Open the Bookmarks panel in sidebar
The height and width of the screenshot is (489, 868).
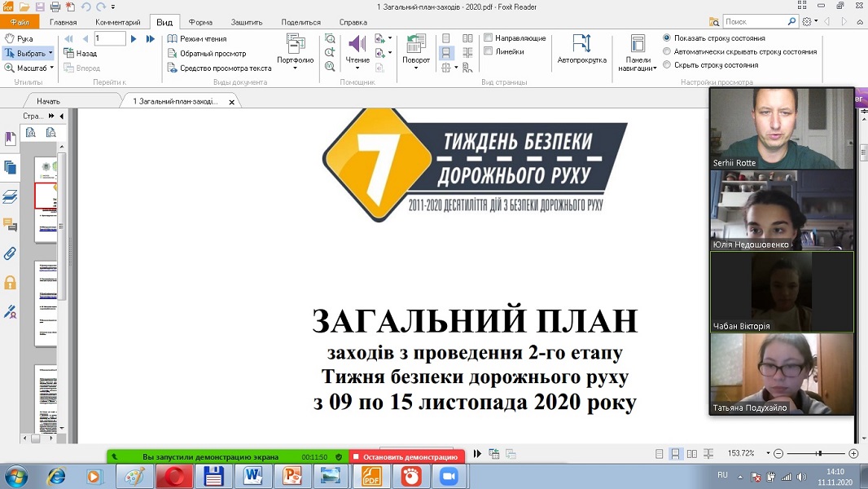click(10, 139)
